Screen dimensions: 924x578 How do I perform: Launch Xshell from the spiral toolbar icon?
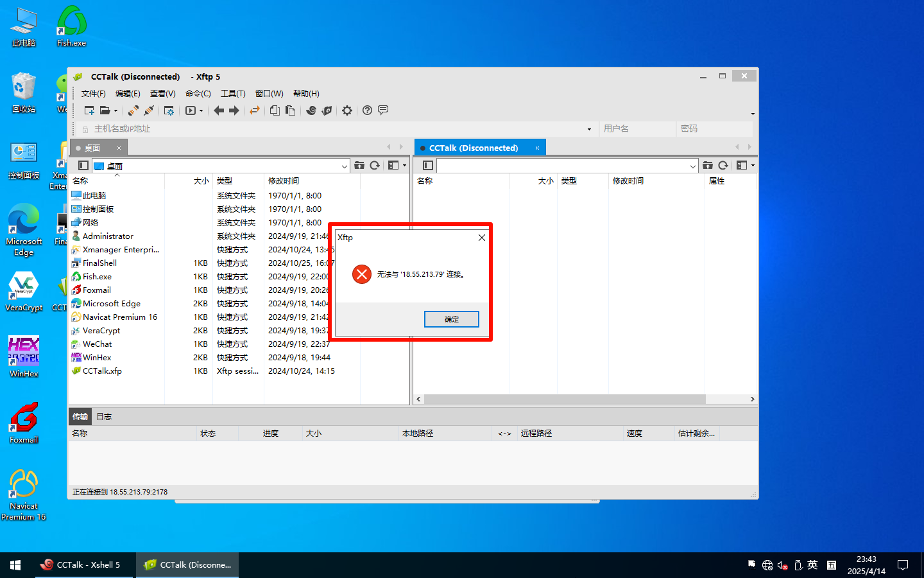click(x=311, y=110)
